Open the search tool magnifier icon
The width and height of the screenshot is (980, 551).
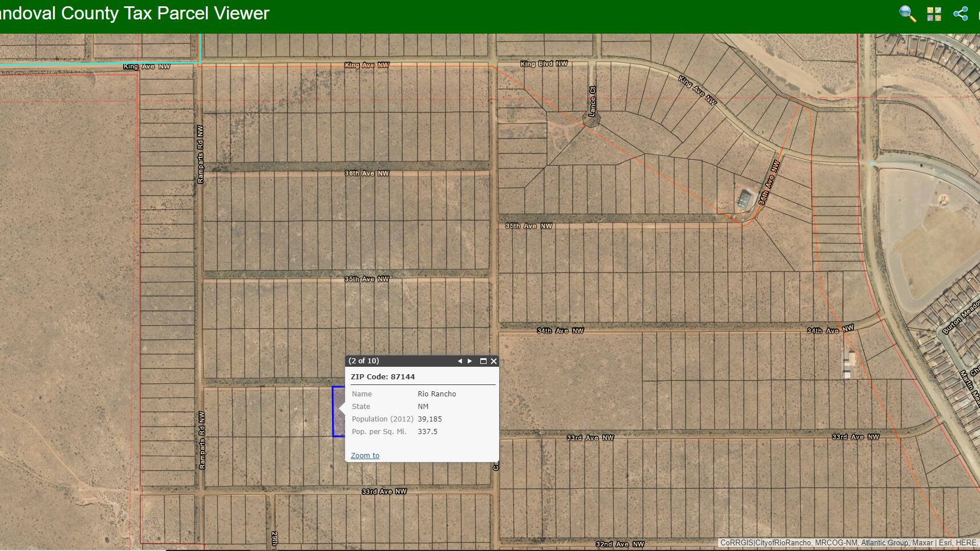908,14
